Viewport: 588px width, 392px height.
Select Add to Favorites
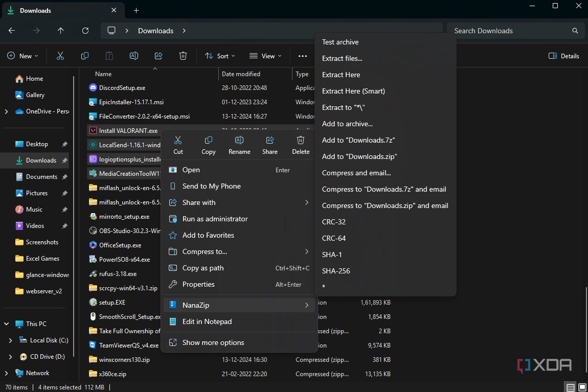coord(239,235)
